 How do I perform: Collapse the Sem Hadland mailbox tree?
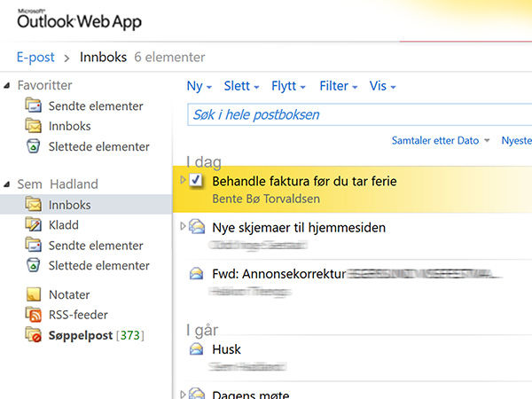pos(7,184)
